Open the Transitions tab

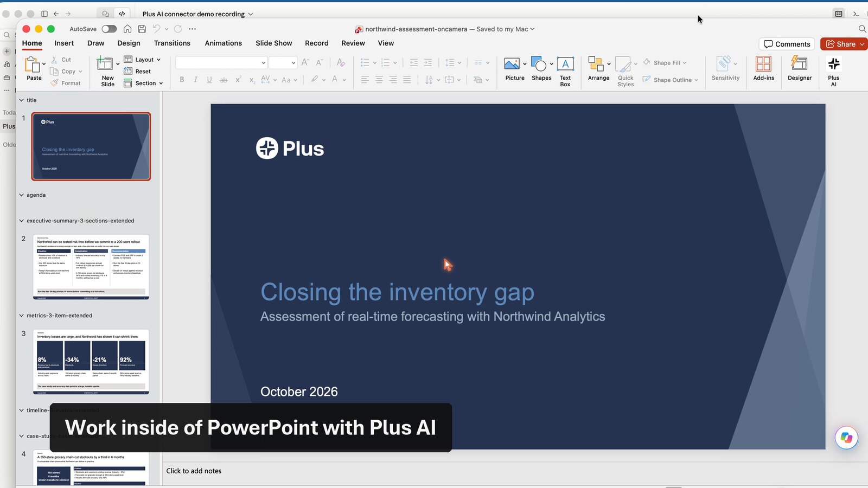[x=172, y=43]
